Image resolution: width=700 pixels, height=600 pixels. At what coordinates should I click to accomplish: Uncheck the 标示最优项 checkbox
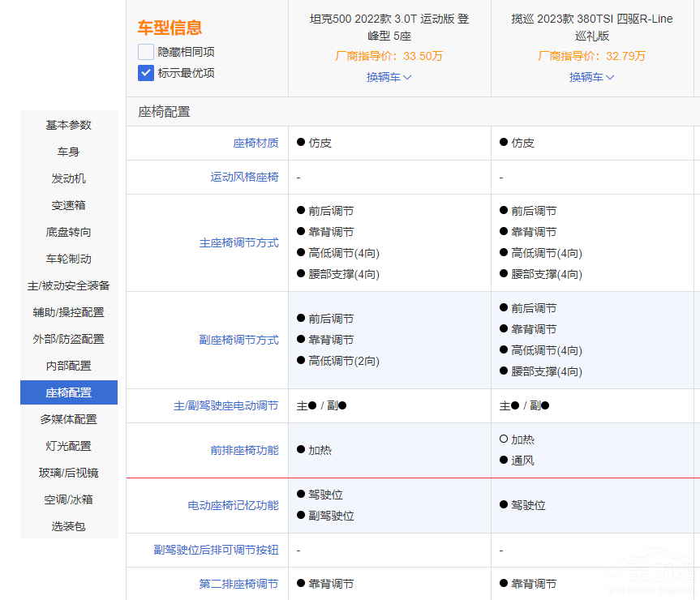[144, 73]
